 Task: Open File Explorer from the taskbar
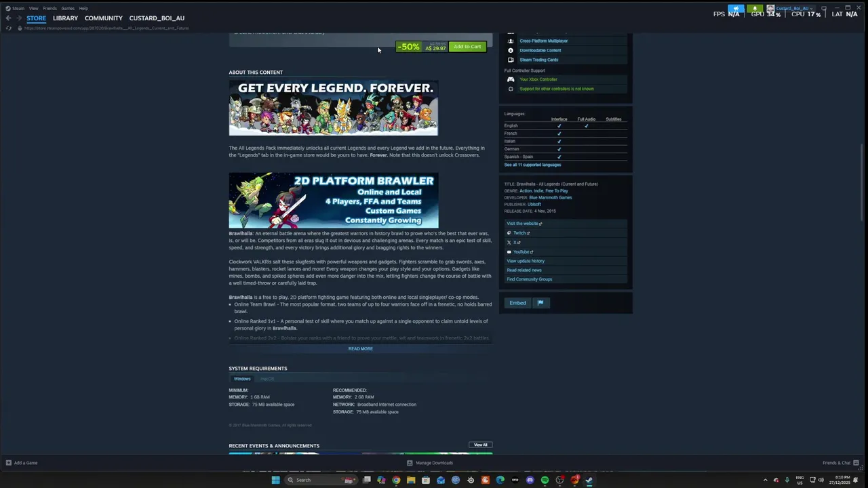[411, 480]
